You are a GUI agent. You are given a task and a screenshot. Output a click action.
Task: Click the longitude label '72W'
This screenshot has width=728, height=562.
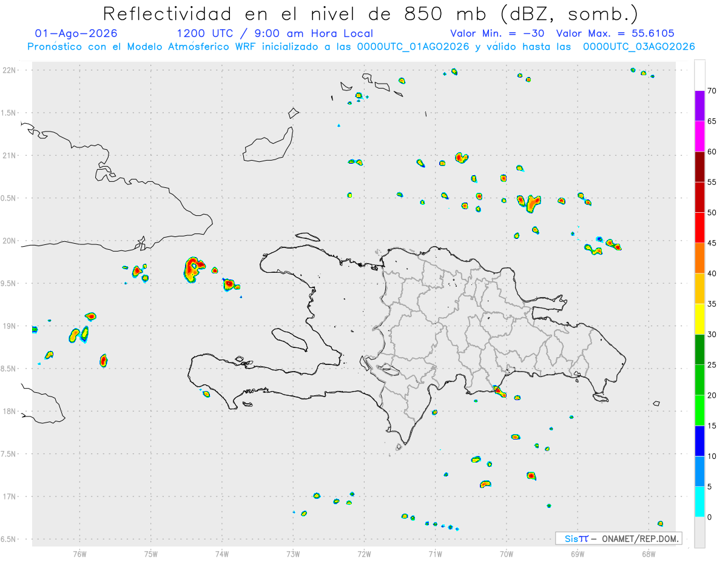pyautogui.click(x=364, y=554)
